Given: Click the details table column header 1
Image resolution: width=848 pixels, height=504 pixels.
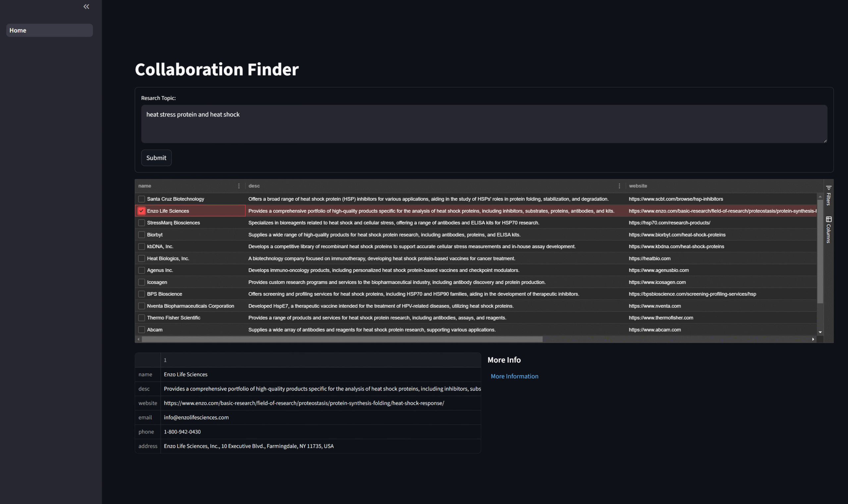Looking at the screenshot, I should coord(321,360).
